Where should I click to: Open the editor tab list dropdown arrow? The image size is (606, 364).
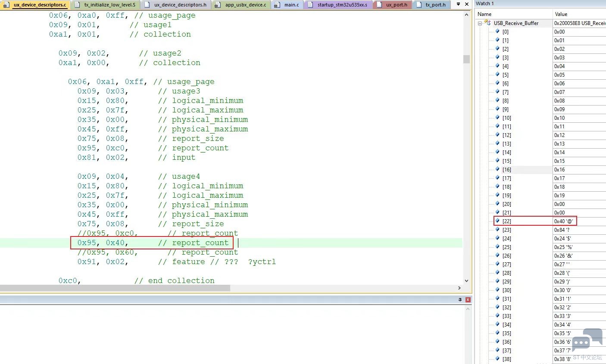[x=458, y=4]
